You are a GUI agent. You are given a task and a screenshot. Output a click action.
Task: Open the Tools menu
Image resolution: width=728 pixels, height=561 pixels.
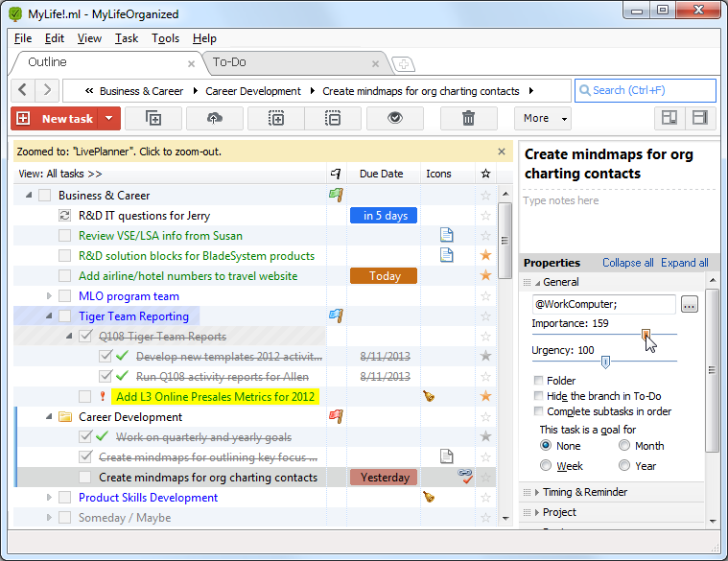(165, 38)
